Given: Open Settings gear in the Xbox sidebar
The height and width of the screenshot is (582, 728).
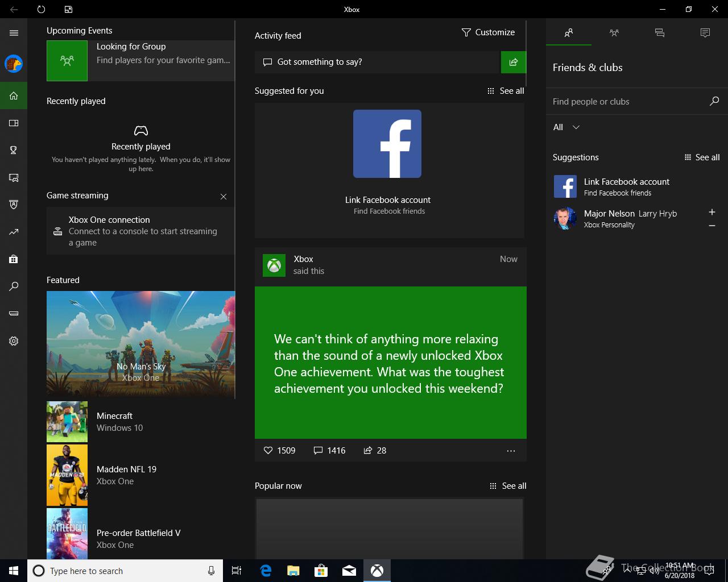Looking at the screenshot, I should pyautogui.click(x=14, y=341).
